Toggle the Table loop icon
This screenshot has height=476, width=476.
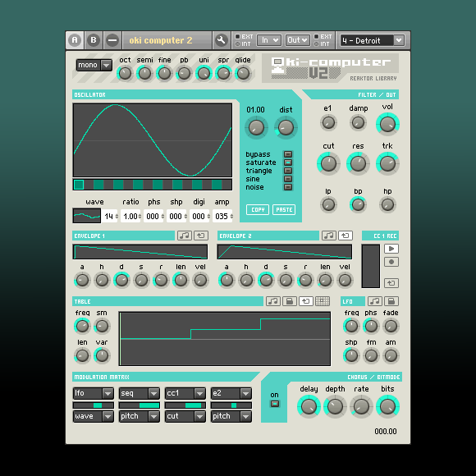pos(306,301)
